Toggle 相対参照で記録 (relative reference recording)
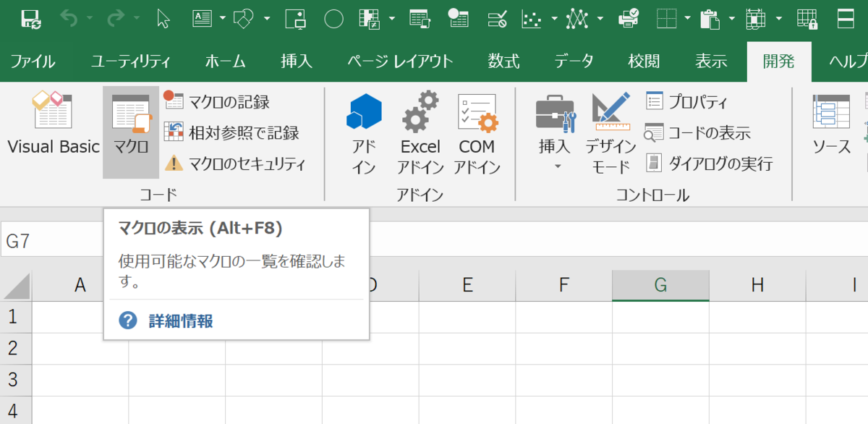Viewport: 868px width, 424px height. (233, 132)
